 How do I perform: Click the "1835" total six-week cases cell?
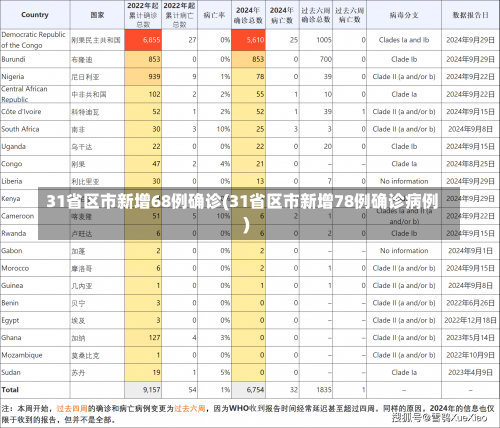pyautogui.click(x=316, y=390)
